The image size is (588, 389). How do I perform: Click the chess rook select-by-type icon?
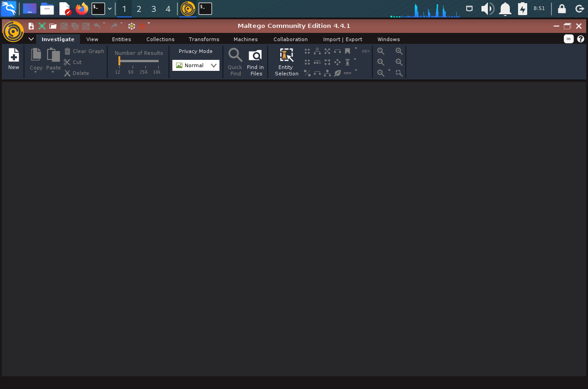pyautogui.click(x=347, y=62)
